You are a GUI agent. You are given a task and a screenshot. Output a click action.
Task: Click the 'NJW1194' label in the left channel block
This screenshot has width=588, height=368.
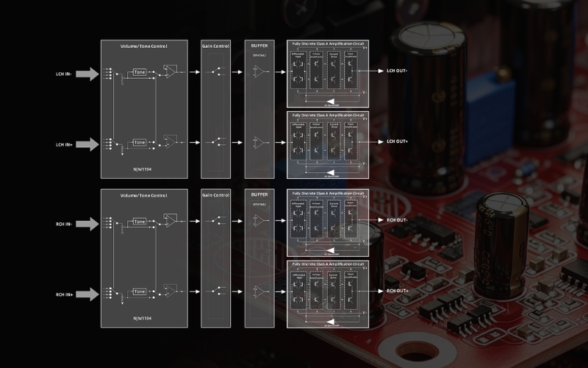click(142, 169)
